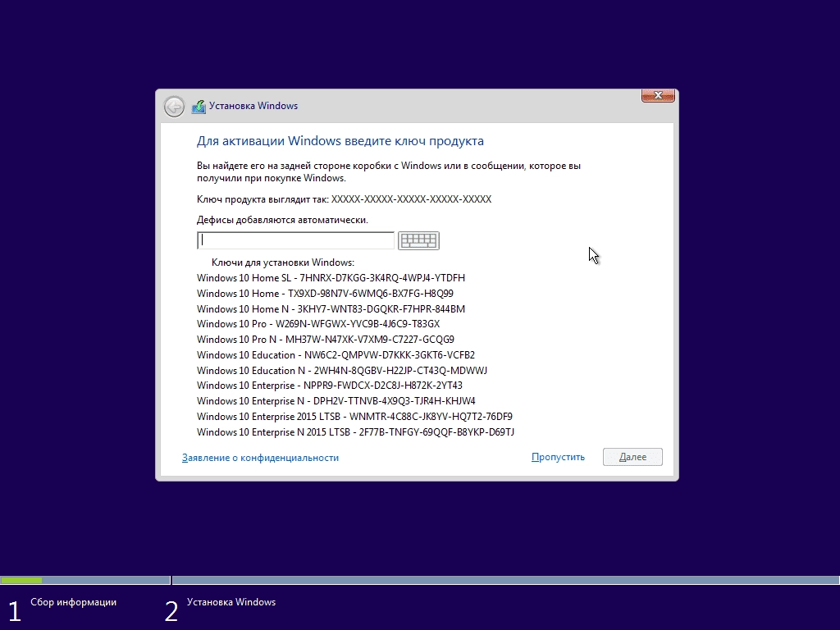Click the 'Ключи для установки Windows:' label
Viewport: 840px width, 630px height.
pyautogui.click(x=283, y=262)
